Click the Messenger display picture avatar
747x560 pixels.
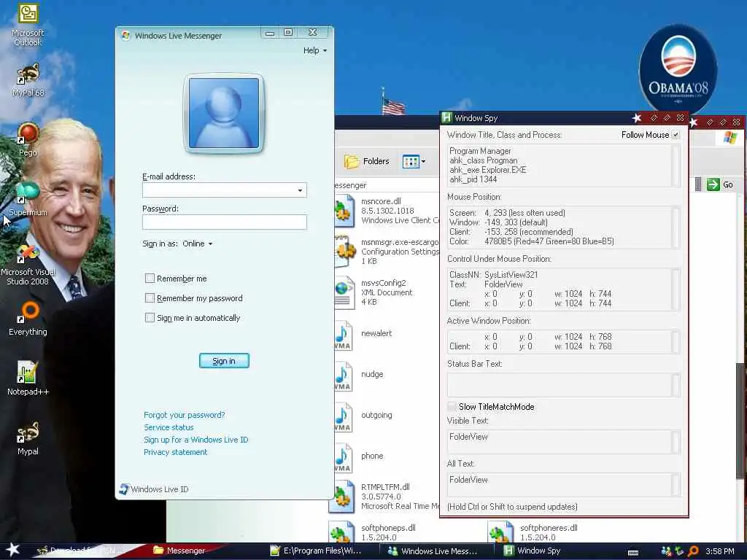223,113
